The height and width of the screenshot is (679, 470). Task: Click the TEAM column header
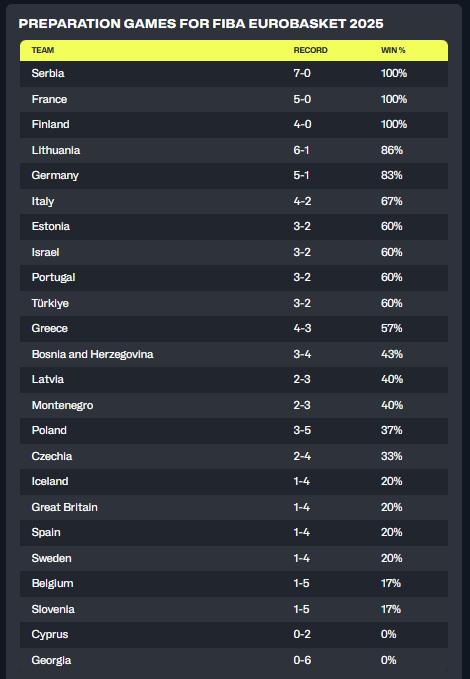tap(42, 50)
